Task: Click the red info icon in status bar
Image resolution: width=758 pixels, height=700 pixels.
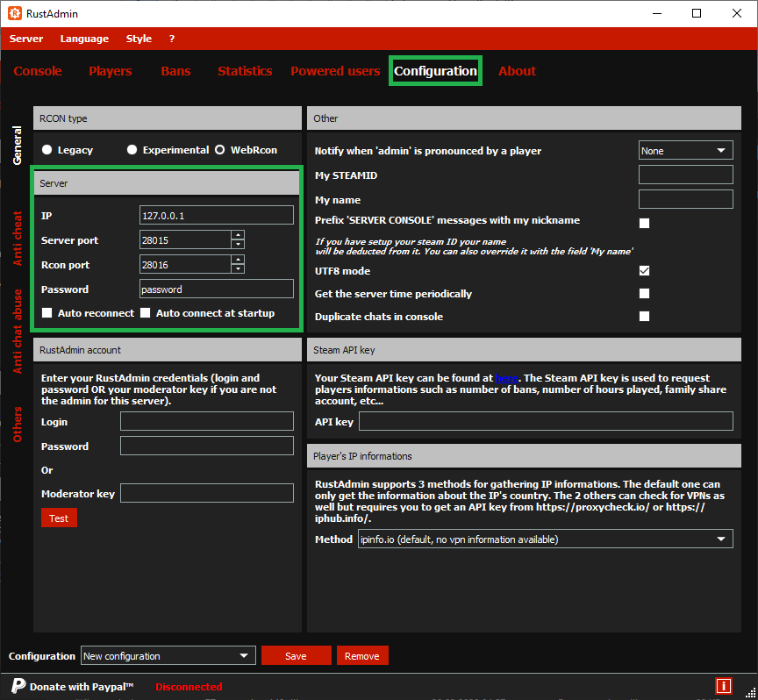Action: tap(723, 685)
